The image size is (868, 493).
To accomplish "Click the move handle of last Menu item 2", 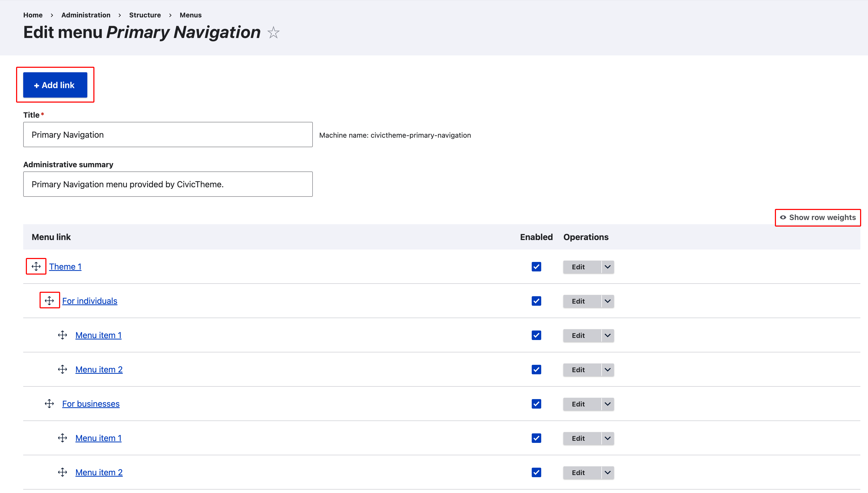I will coord(63,472).
